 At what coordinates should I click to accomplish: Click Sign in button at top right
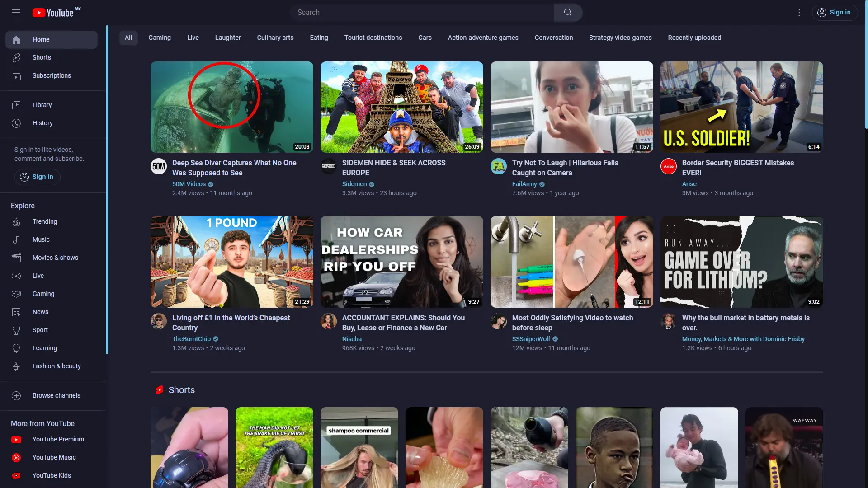coord(835,13)
